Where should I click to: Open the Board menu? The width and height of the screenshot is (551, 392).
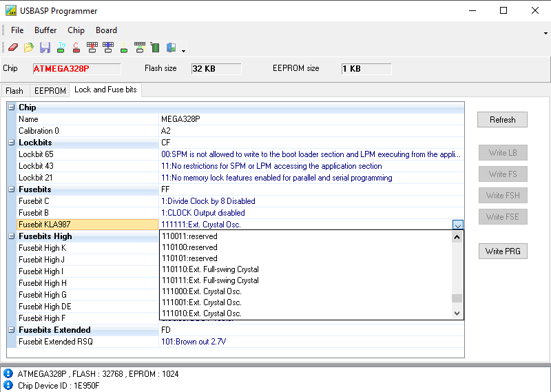(106, 30)
